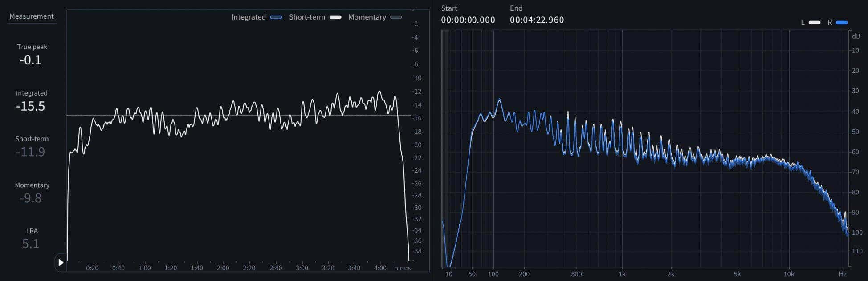Click the Short-term value -11.9

31,152
